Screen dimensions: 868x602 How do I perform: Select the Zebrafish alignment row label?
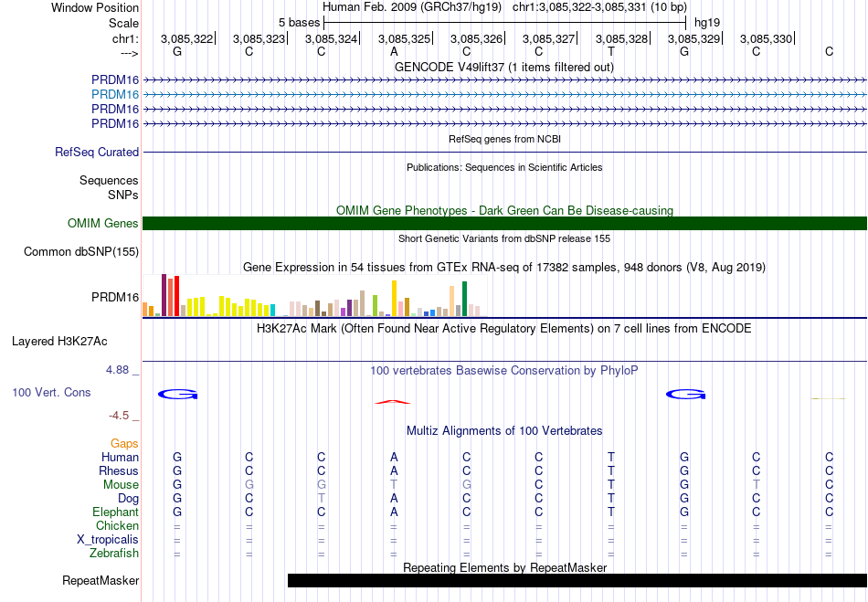pos(114,554)
